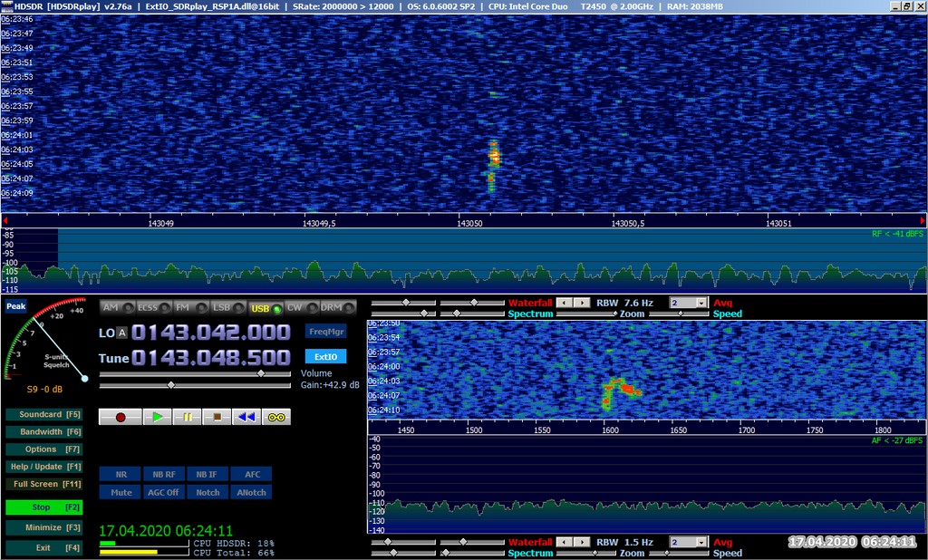This screenshot has width=928, height=560.
Task: Select ECSS demodulation mode
Action: [154, 307]
